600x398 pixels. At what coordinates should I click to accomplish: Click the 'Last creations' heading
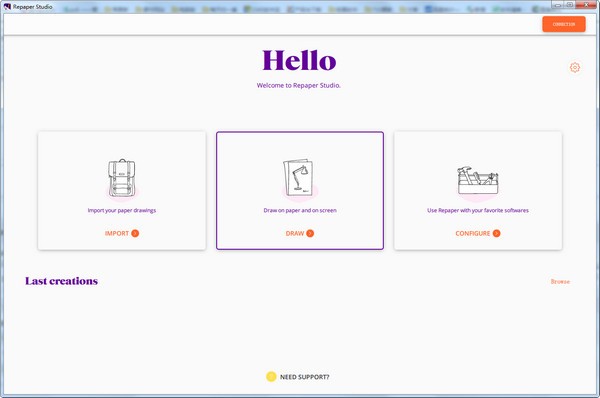pos(62,281)
